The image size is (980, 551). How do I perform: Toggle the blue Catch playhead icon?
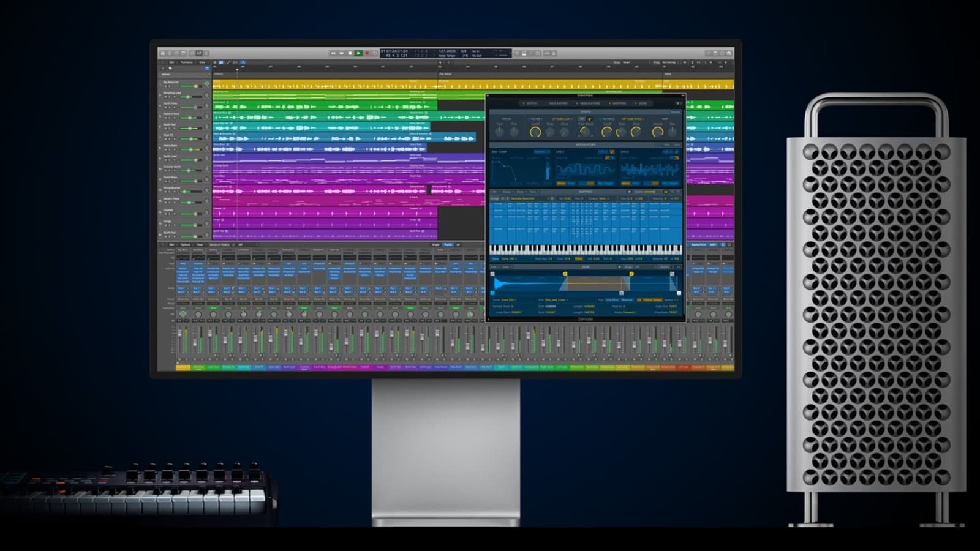tap(243, 62)
